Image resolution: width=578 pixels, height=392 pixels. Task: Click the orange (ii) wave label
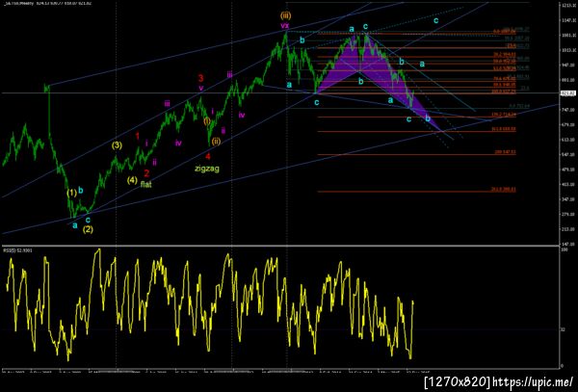click(216, 142)
